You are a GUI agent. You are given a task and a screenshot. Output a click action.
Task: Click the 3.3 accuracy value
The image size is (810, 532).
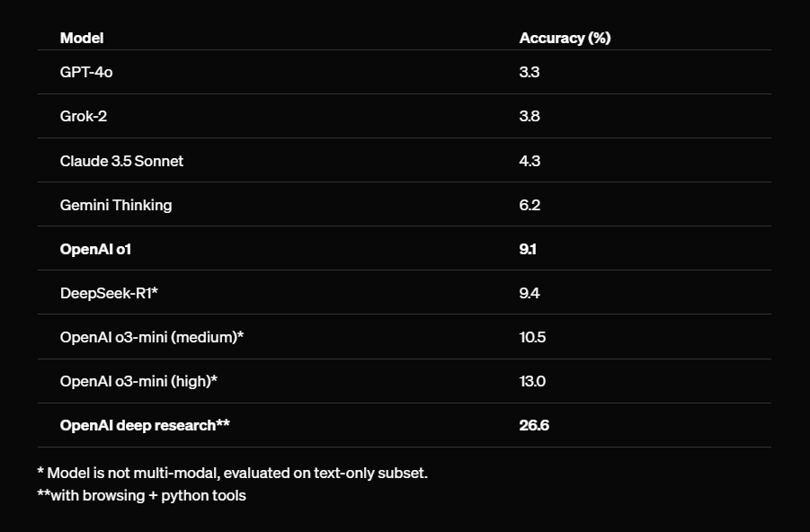pyautogui.click(x=530, y=72)
